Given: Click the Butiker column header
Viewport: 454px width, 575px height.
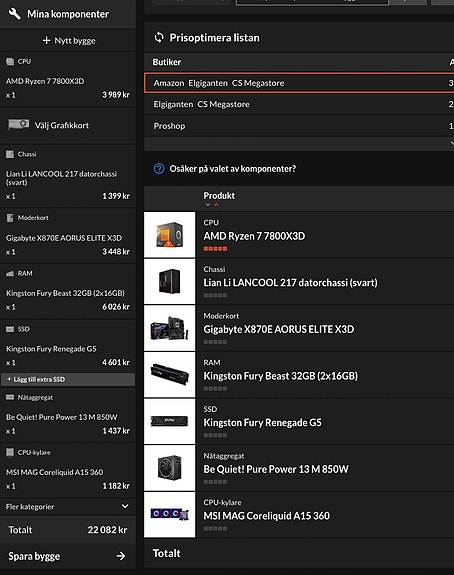Looking at the screenshot, I should point(167,62).
